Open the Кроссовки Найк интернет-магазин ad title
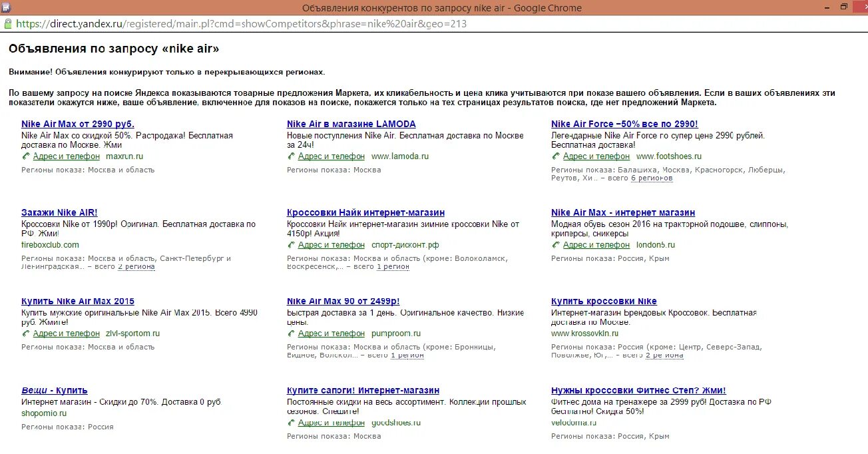 click(365, 212)
